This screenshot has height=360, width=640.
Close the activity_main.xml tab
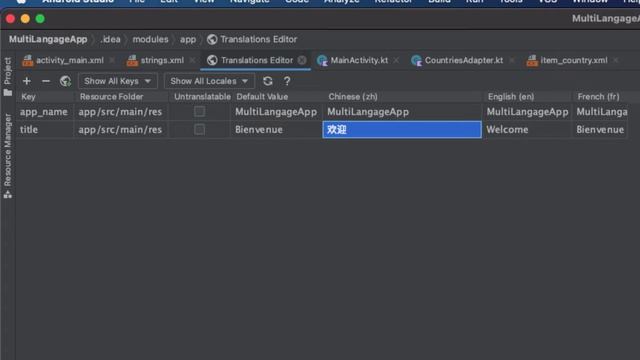(112, 60)
